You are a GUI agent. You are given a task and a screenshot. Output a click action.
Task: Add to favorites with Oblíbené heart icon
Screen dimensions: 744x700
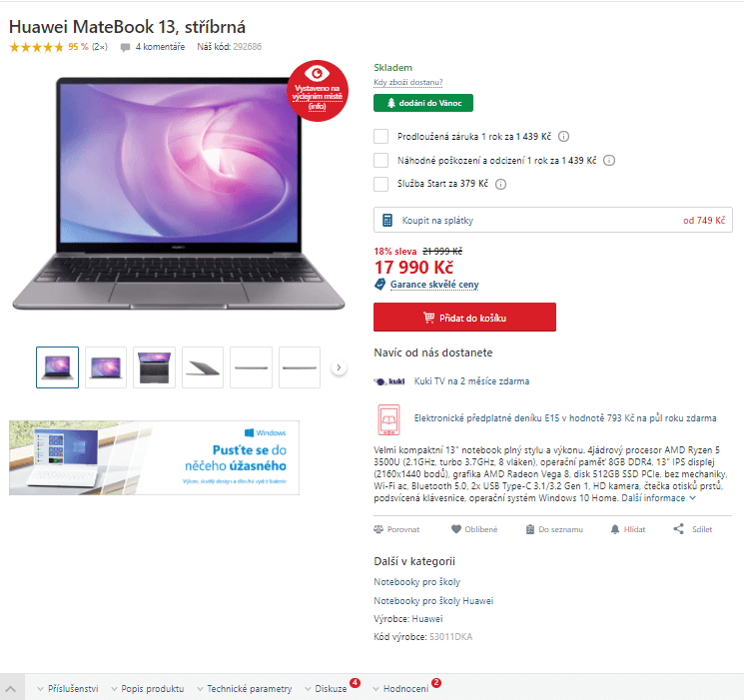pos(456,529)
